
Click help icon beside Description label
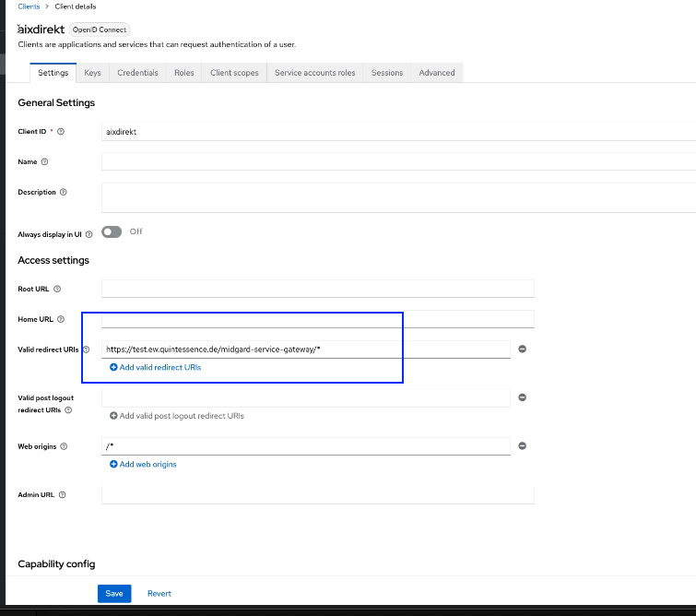pyautogui.click(x=64, y=193)
